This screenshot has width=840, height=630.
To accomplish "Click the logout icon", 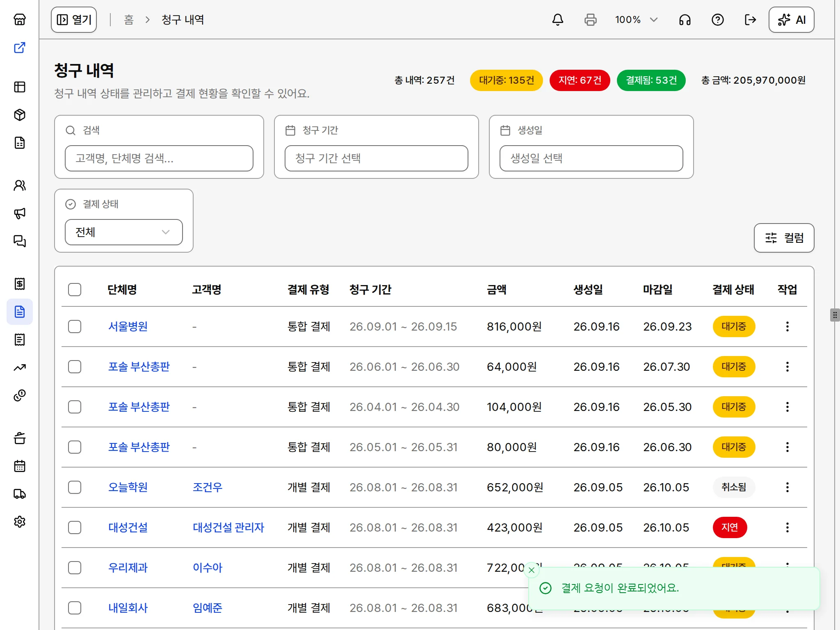I will (751, 20).
